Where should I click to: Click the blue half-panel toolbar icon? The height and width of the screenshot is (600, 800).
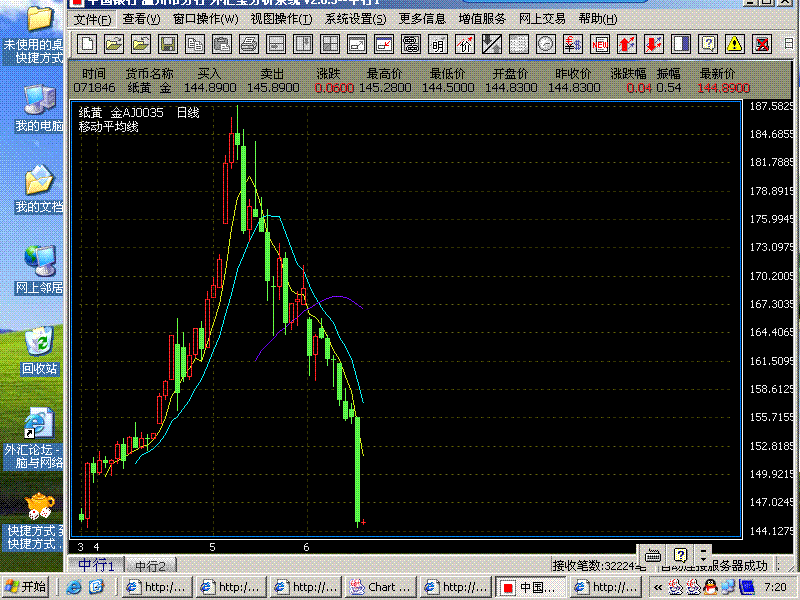[681, 44]
